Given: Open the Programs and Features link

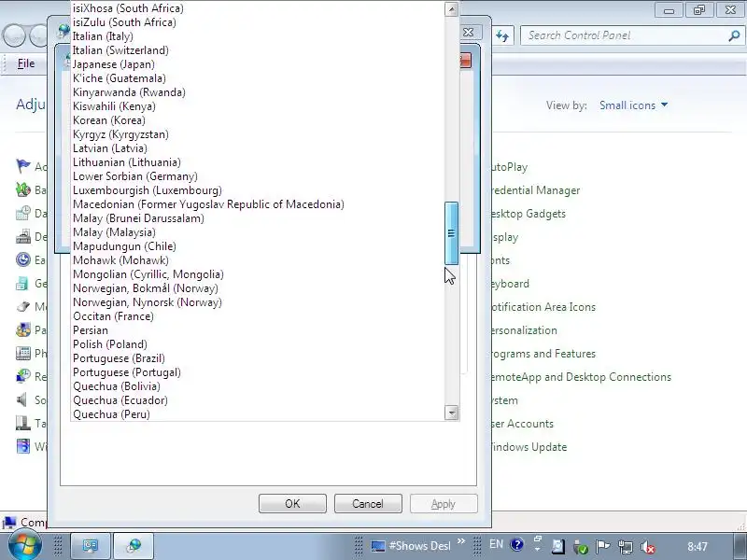Looking at the screenshot, I should coord(543,354).
